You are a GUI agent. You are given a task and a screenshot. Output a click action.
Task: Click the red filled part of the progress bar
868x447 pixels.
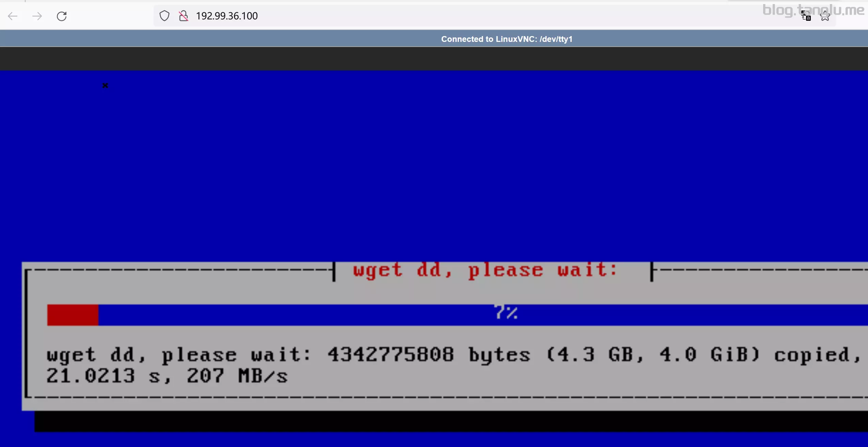pos(73,315)
